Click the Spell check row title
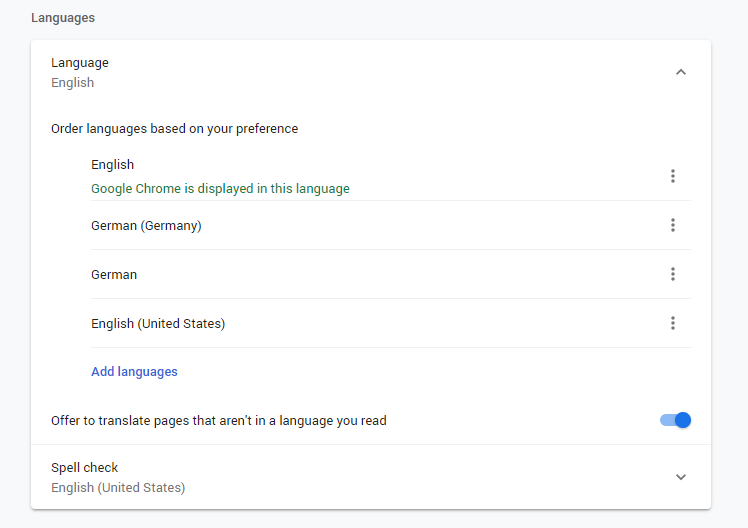The image size is (748, 528). coord(85,468)
